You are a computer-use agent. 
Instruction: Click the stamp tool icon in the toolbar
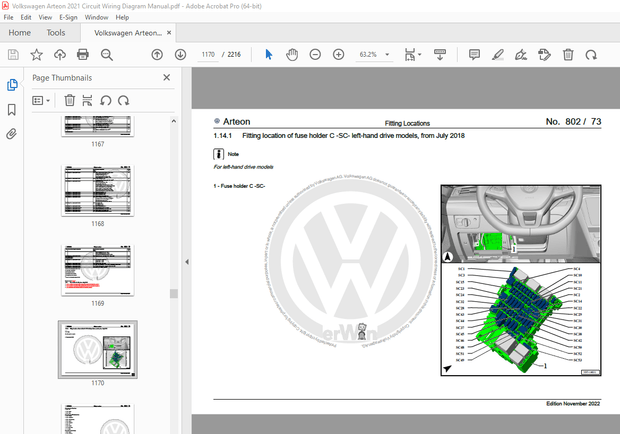point(544,55)
